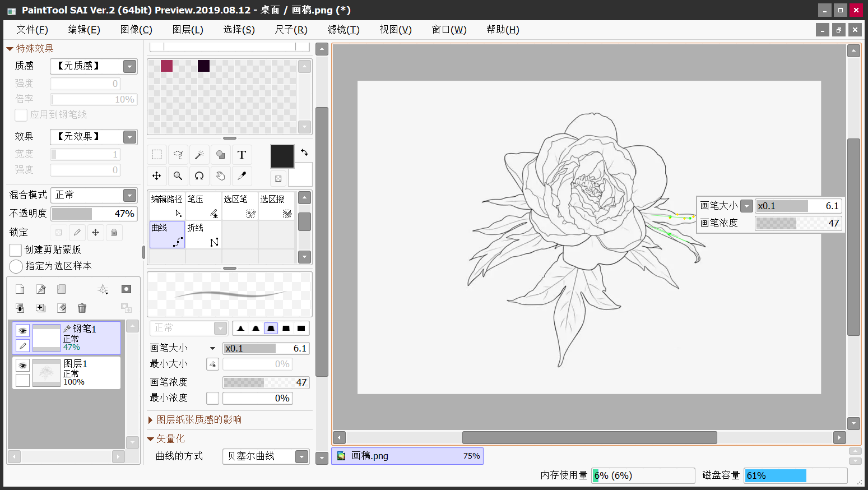Collapse the 矢量化 section

tap(150, 439)
